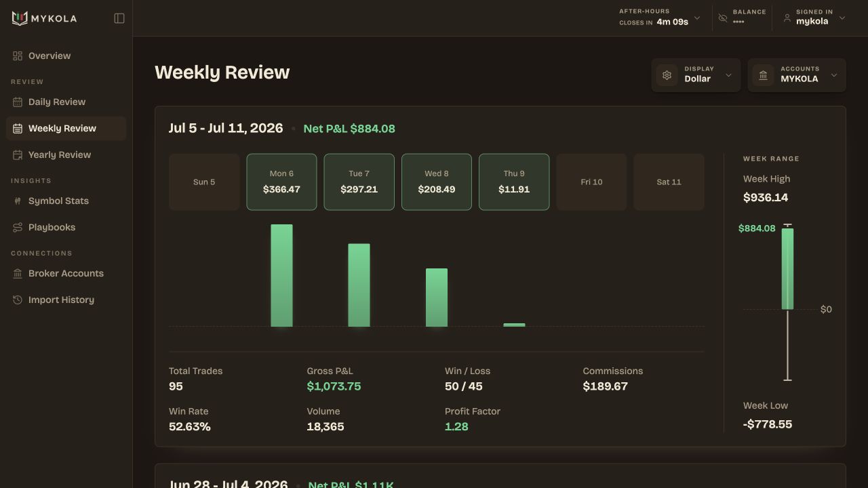Click the hidden balance dots value
Image resolution: width=868 pixels, height=488 pixels.
tap(738, 22)
